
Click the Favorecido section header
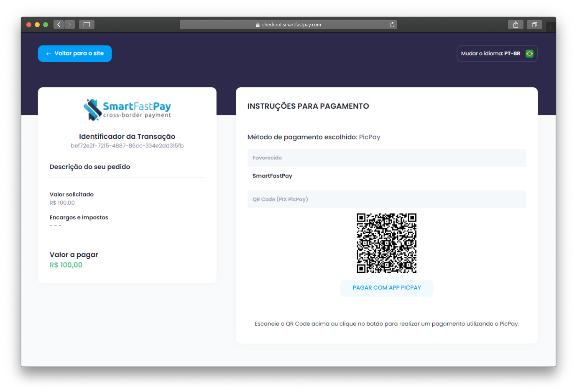click(267, 158)
